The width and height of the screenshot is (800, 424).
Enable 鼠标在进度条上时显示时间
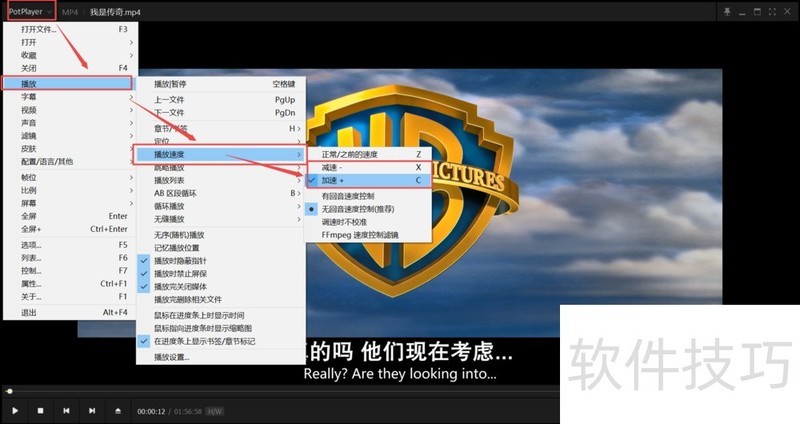pyautogui.click(x=221, y=315)
